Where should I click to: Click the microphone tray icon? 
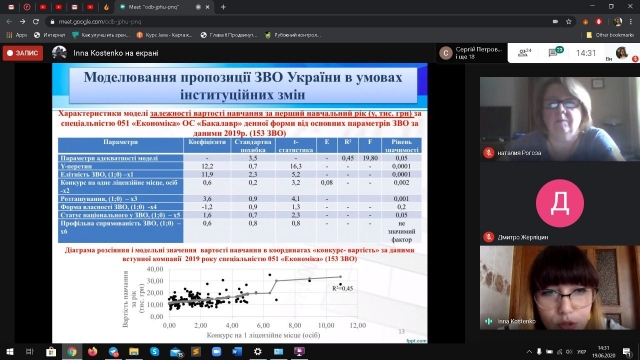(x=539, y=351)
